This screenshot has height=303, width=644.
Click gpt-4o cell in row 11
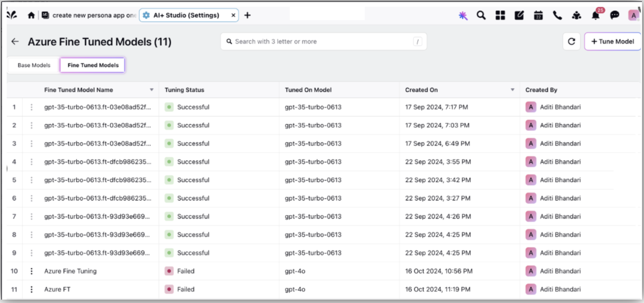295,289
